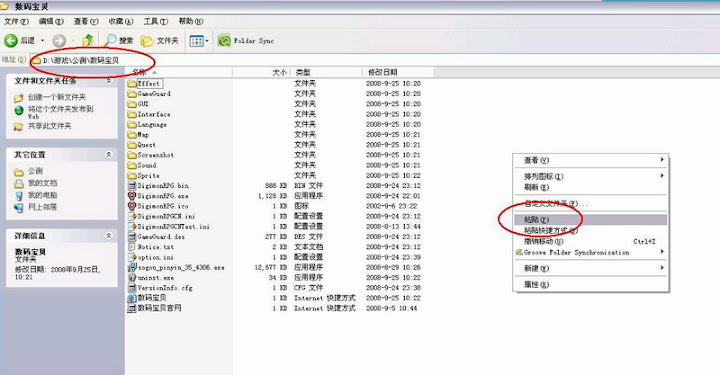Select DigimonRPGCN.ini file icon
The height and width of the screenshot is (375, 720).
point(132,216)
